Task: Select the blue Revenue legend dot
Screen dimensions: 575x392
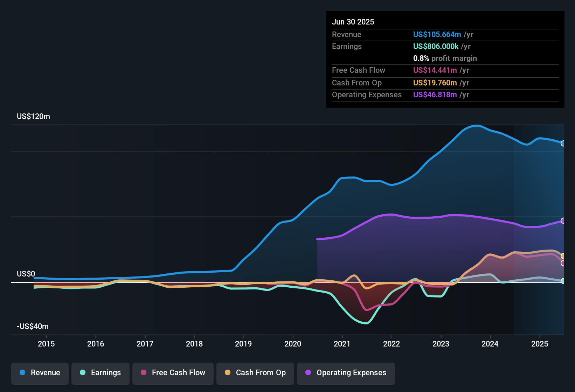Action: (x=22, y=373)
